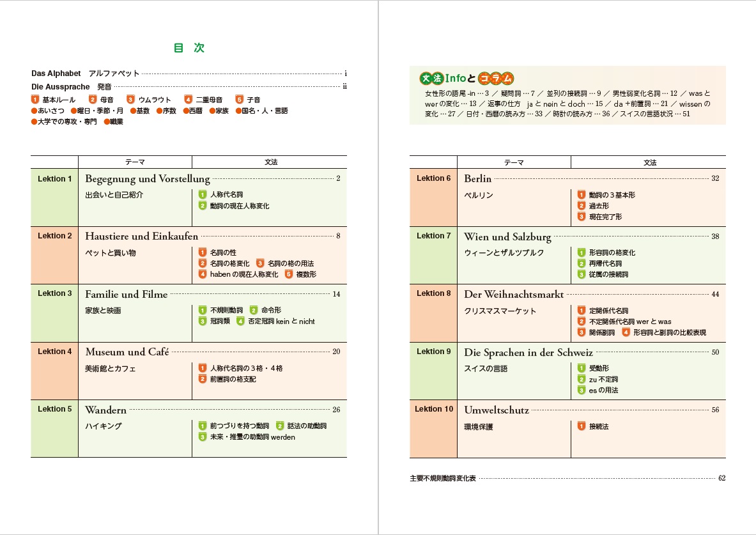Click the orange badge 1 beside 基本ルール

point(35,100)
